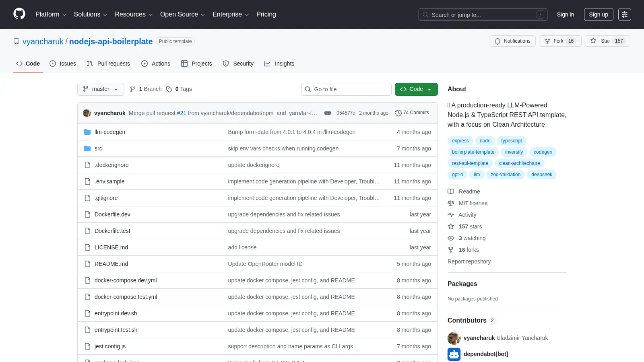Click 'Update OpenRouter model ID' commit message

265,264
